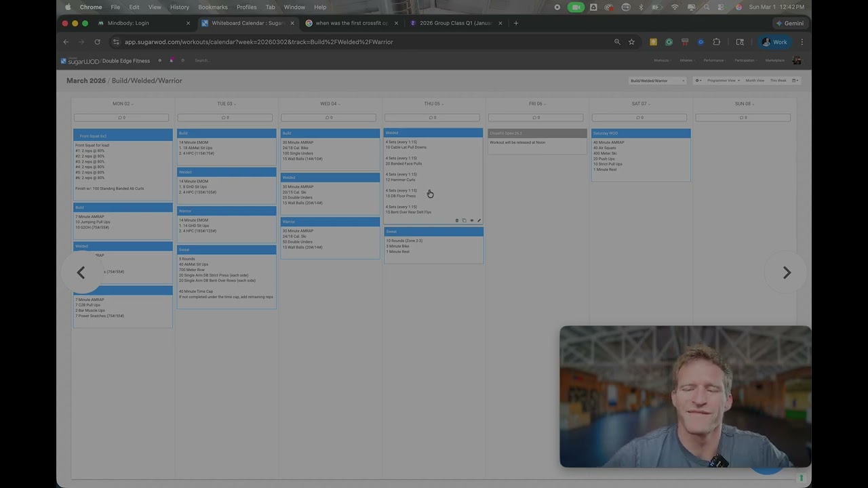Open Wednesday Warrior workout header
868x488 pixels.
pos(330,222)
